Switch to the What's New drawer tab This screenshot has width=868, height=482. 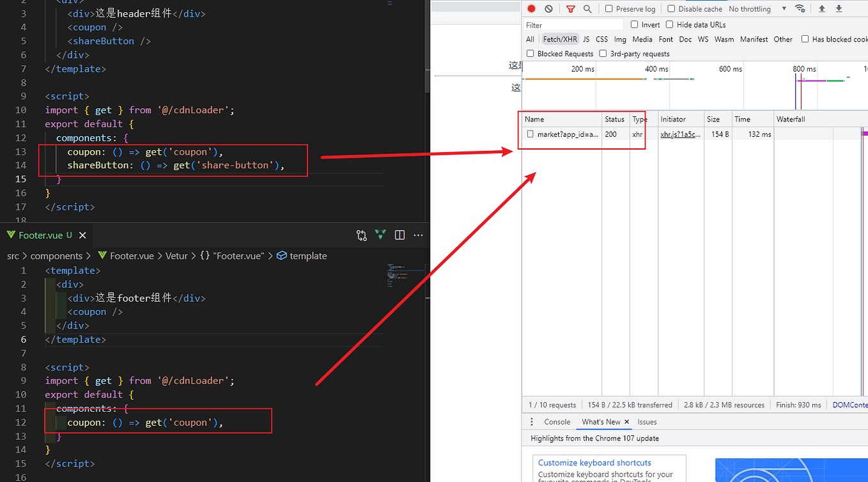coord(601,422)
